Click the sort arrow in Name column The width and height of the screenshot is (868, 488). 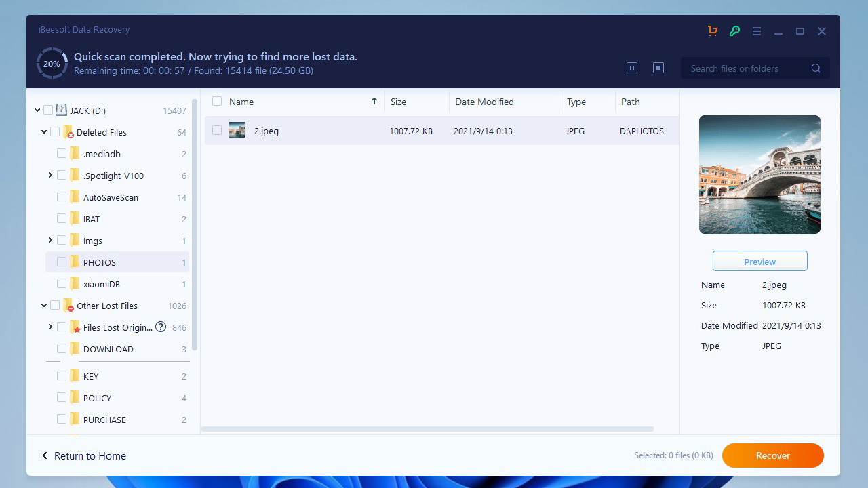(x=374, y=102)
